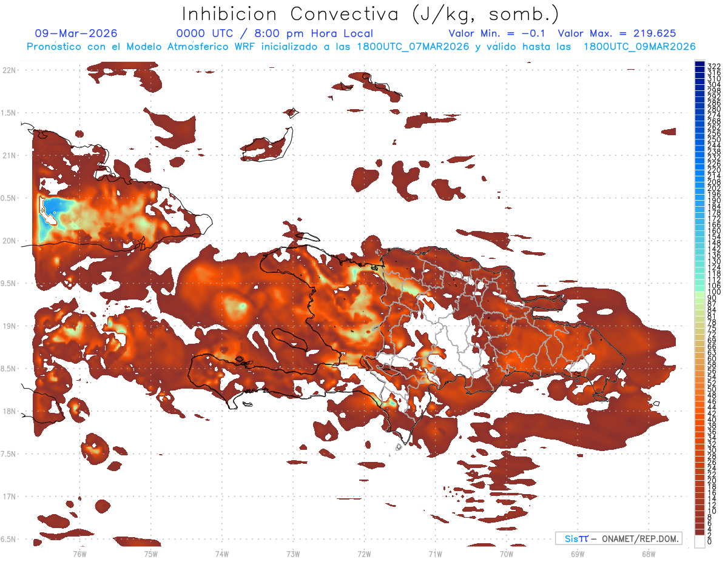This screenshot has height=562, width=728.
Task: Click the latitude label '21N'
Action: 8,155
